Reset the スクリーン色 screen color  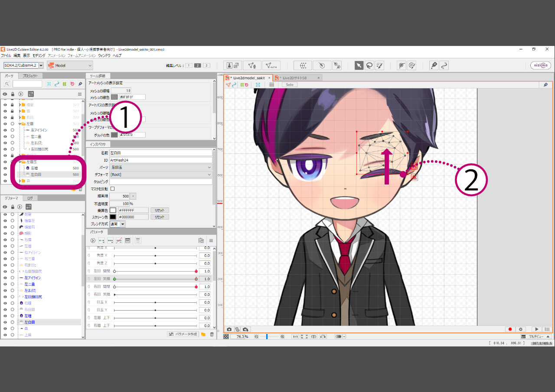click(x=160, y=217)
